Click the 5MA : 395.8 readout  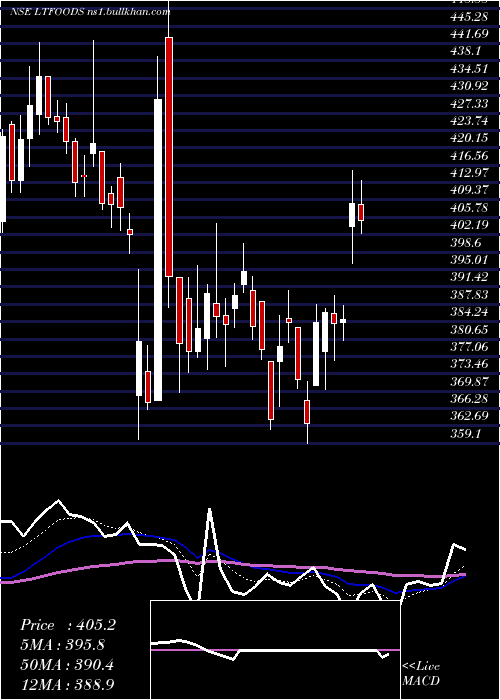coord(63,645)
